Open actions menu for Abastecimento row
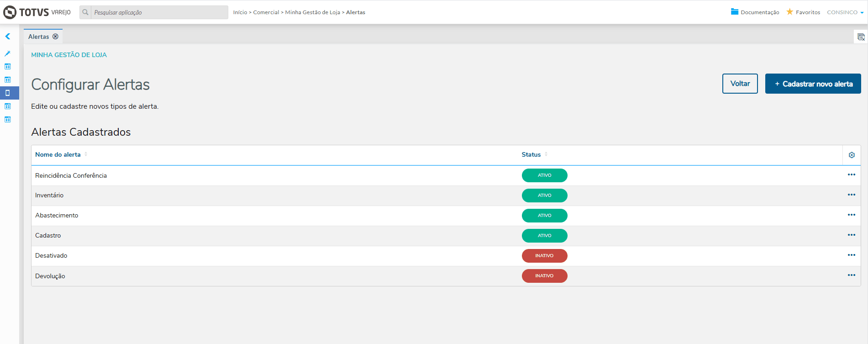The image size is (868, 344). (x=852, y=215)
